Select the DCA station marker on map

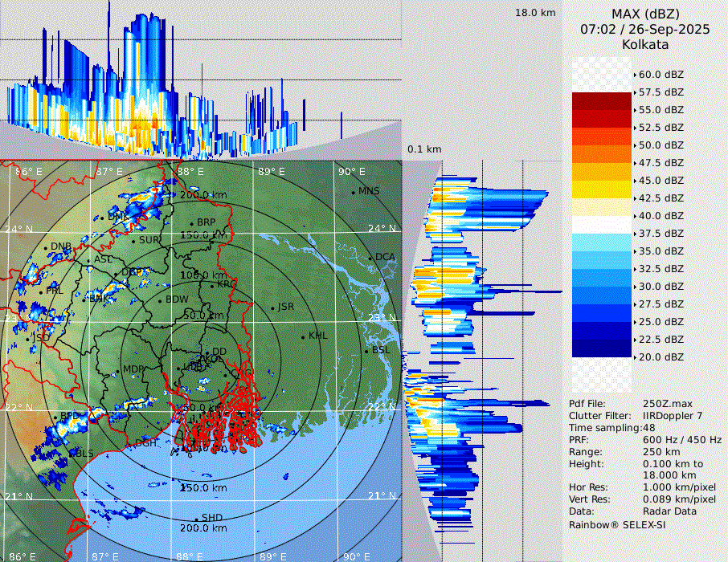pyautogui.click(x=370, y=258)
